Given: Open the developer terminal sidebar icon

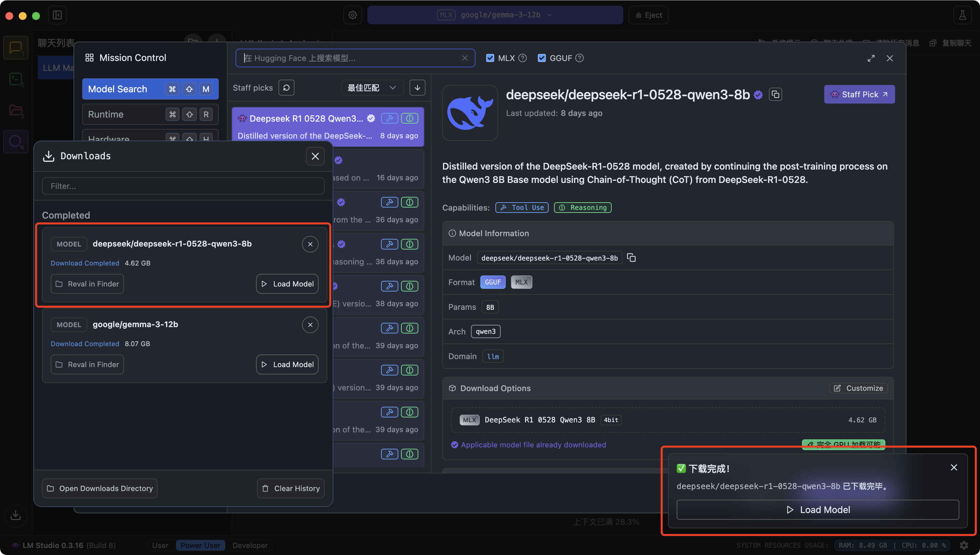Looking at the screenshot, I should [x=15, y=79].
